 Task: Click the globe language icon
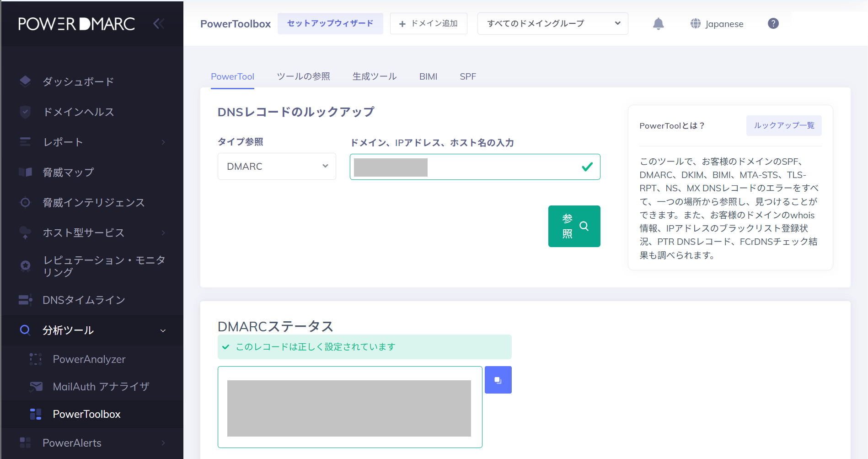696,23
